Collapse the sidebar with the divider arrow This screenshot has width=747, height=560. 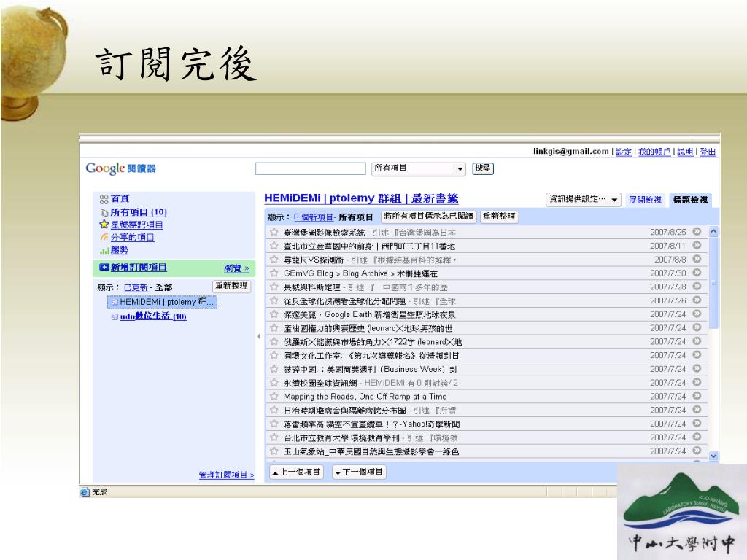pyautogui.click(x=259, y=336)
